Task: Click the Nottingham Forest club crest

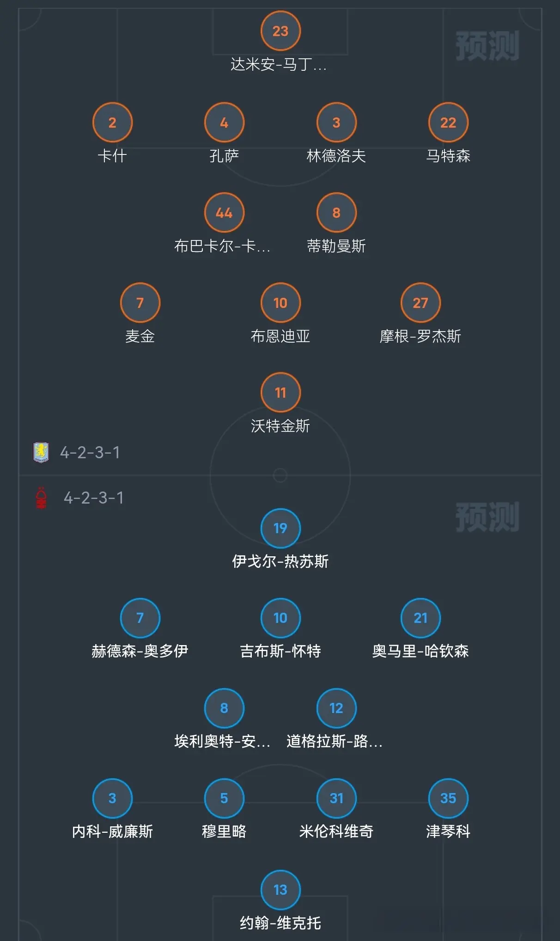Action: (41, 498)
